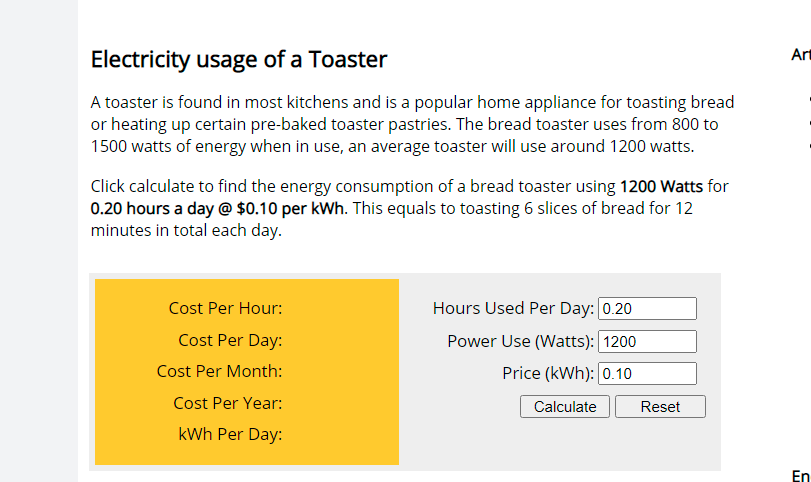Click the paragraph describing toaster wattage range
811x482 pixels.
point(412,124)
